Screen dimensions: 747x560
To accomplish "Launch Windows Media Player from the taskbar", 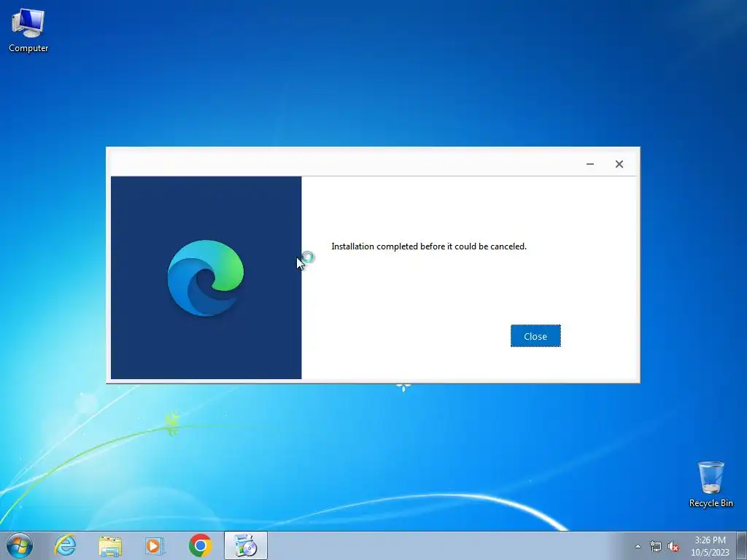I will (x=155, y=545).
